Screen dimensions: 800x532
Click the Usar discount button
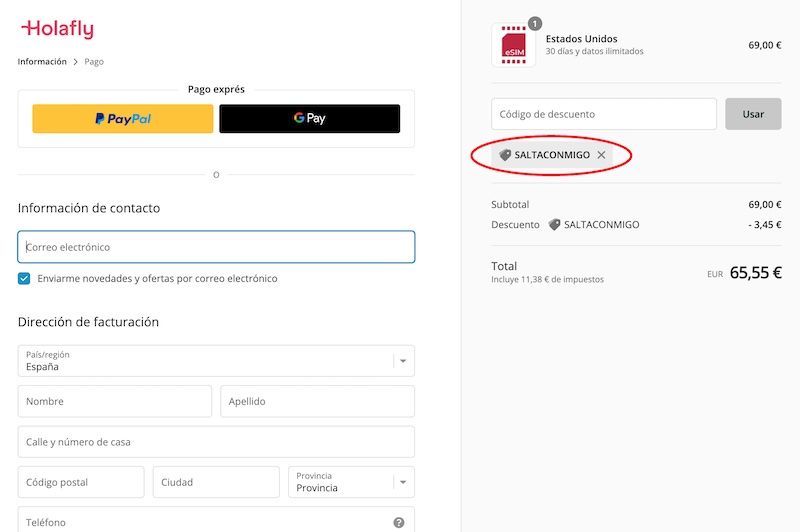753,114
